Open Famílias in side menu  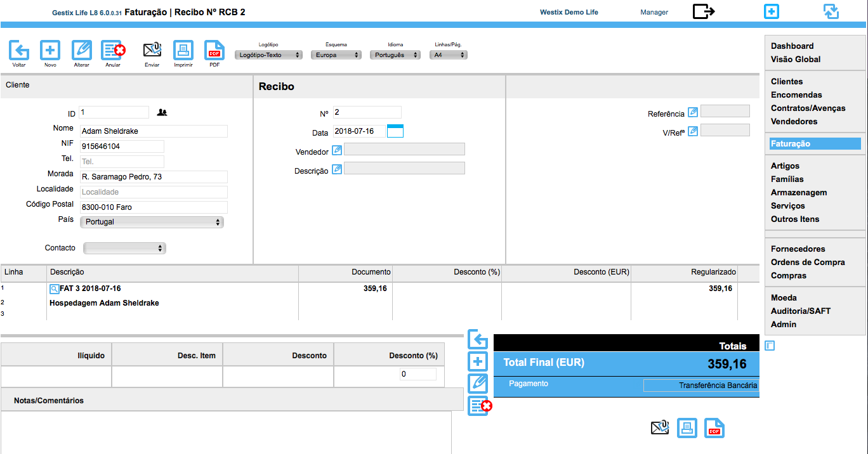pos(787,179)
